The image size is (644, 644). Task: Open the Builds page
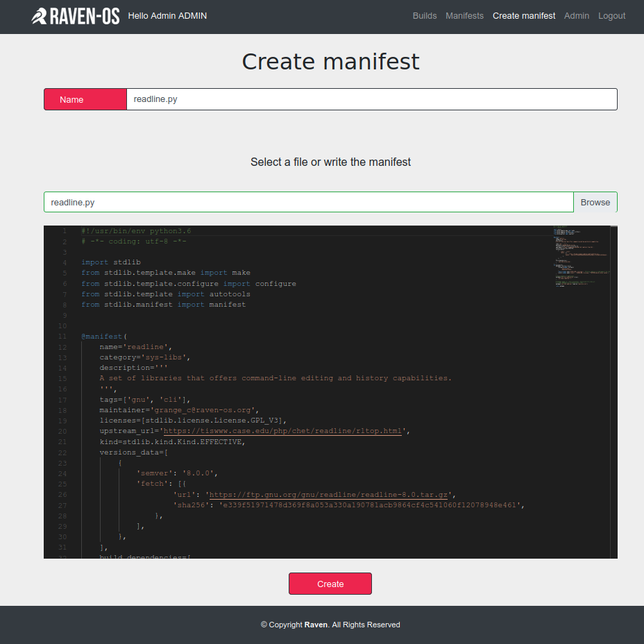click(x=425, y=16)
